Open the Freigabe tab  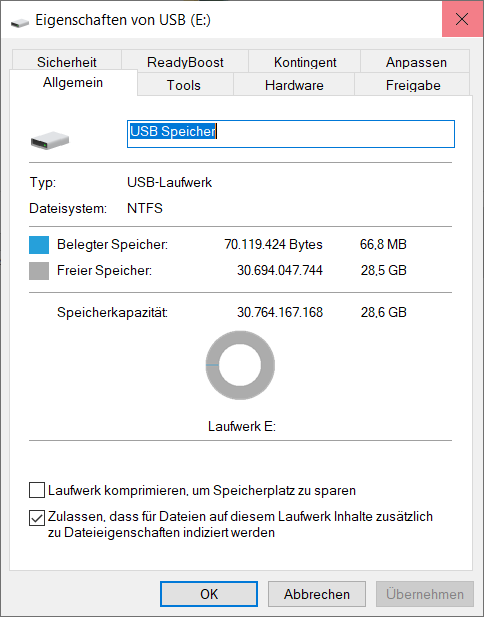tap(413, 85)
